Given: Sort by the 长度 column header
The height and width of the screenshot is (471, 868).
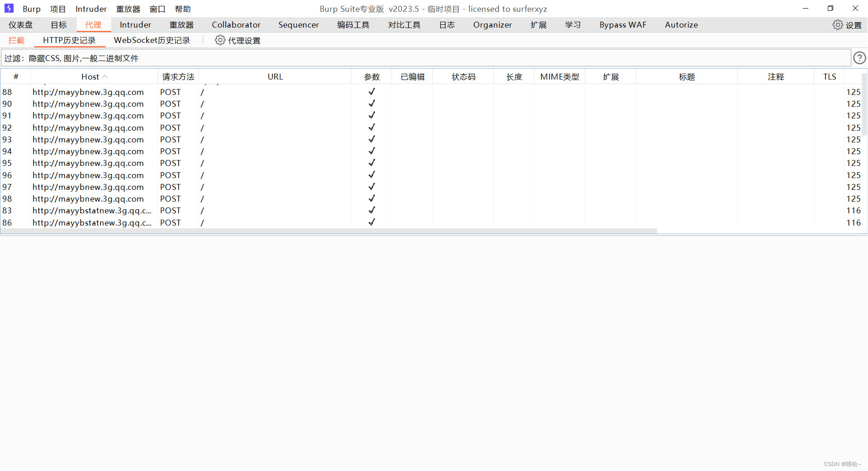Looking at the screenshot, I should [x=514, y=77].
